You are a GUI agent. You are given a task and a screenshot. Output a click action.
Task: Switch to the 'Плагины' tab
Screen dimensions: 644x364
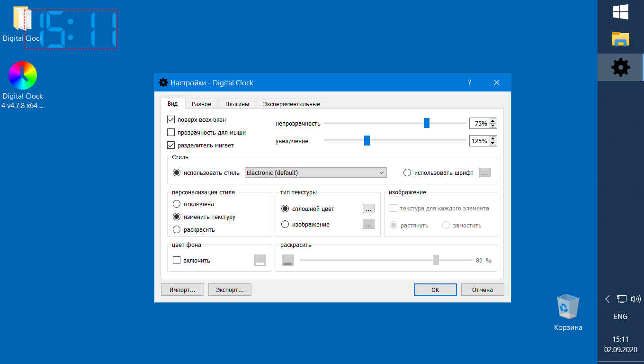point(237,104)
